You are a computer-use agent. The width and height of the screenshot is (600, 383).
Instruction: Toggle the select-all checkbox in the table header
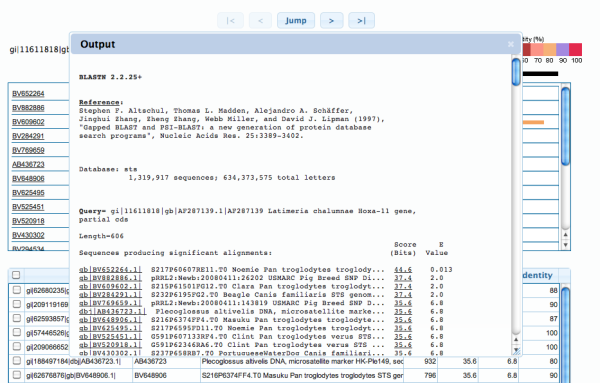coord(16,275)
